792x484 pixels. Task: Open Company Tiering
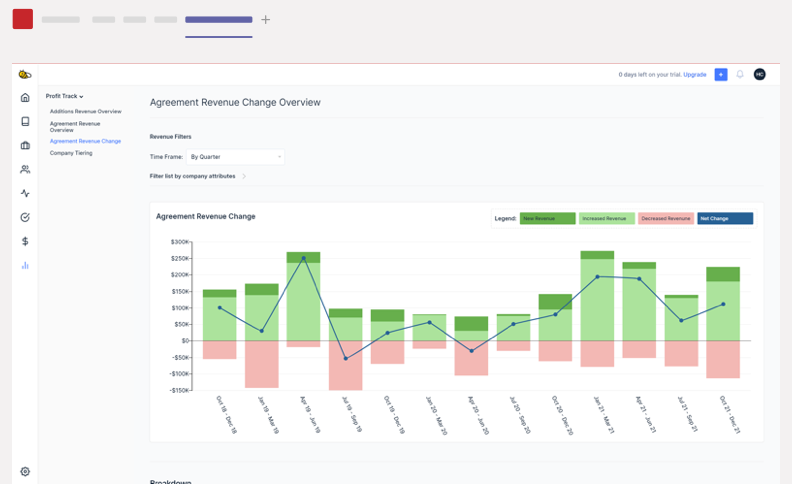[x=71, y=153]
